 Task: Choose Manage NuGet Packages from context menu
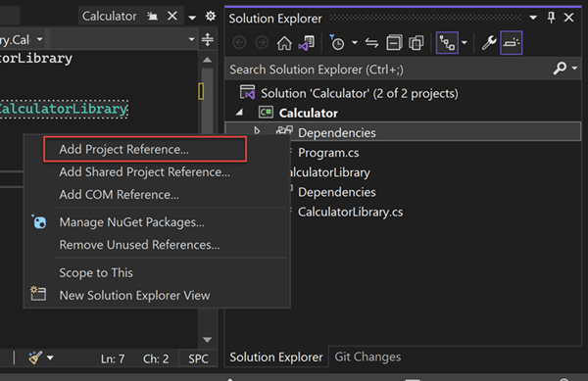click(x=131, y=222)
